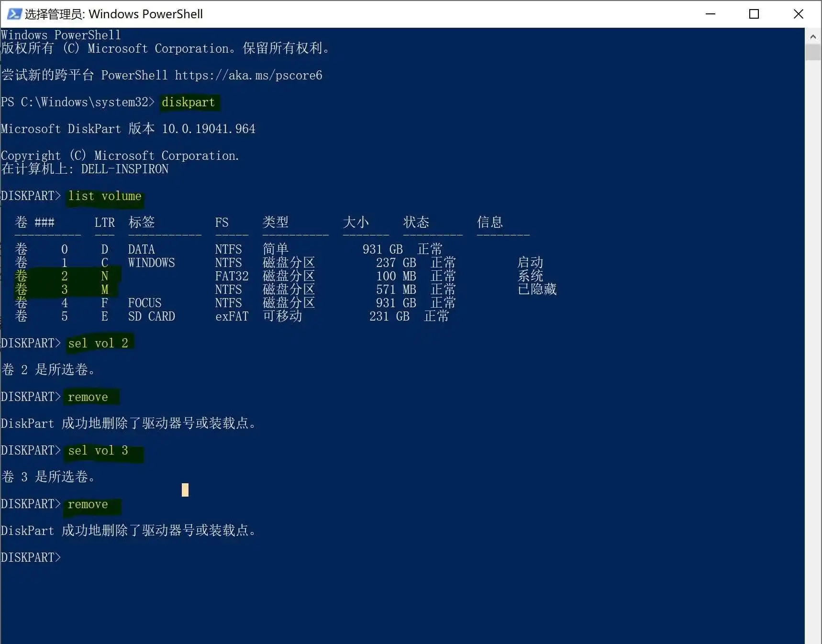
Task: Click the 'DATA' volume label
Action: pyautogui.click(x=142, y=249)
